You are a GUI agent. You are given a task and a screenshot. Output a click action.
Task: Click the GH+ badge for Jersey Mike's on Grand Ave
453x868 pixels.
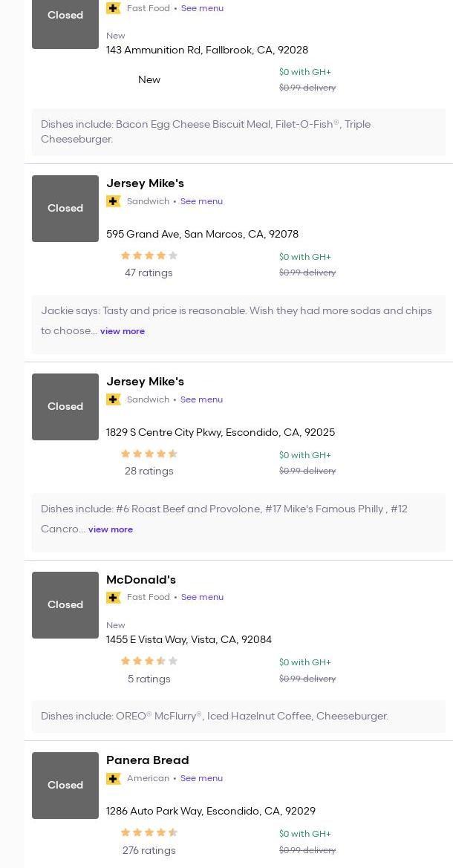click(x=114, y=201)
